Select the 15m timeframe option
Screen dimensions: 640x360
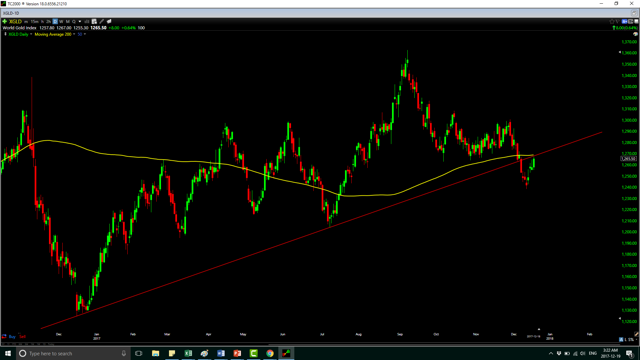[x=34, y=21]
